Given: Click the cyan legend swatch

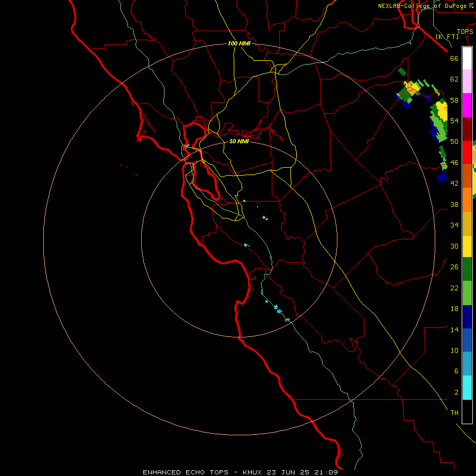Looking at the screenshot, I should (x=467, y=388).
